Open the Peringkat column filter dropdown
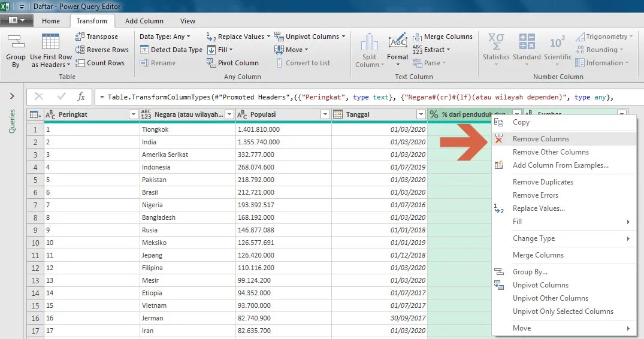 coord(133,114)
